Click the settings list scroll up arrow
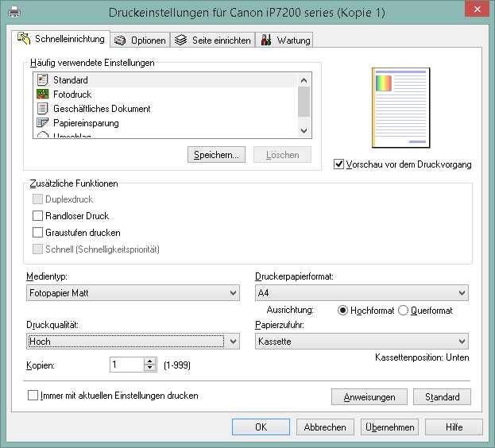The height and width of the screenshot is (448, 495). (304, 80)
